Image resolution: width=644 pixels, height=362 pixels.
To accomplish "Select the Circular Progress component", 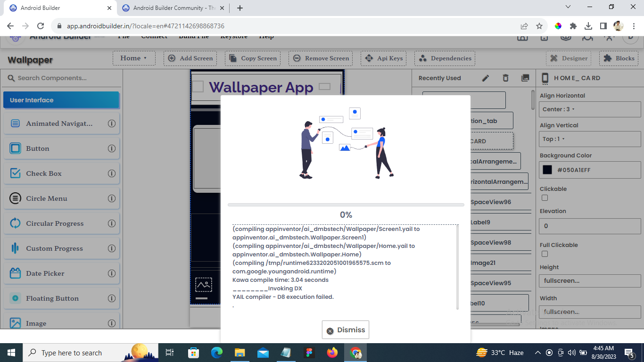I will pos(61,223).
